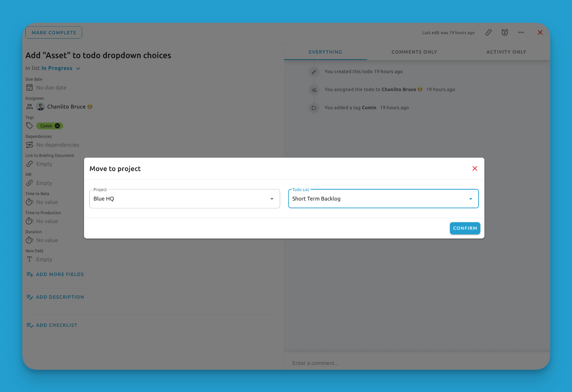572x392 pixels.
Task: Click the copy link icon in header
Action: click(x=488, y=32)
